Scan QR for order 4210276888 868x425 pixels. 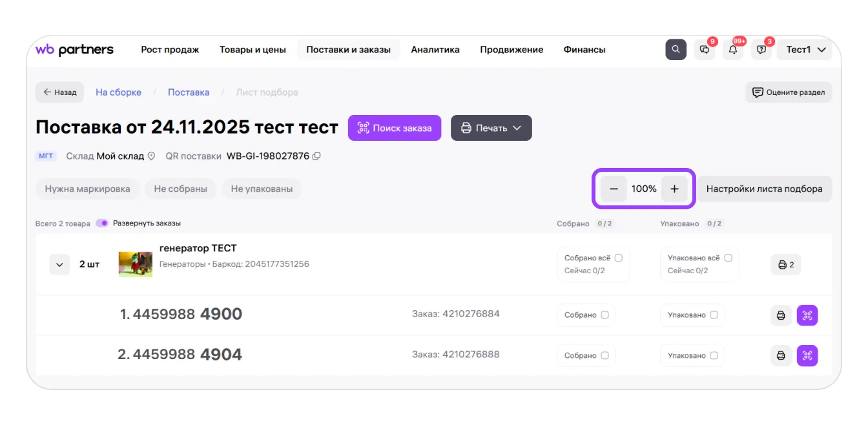coord(807,355)
